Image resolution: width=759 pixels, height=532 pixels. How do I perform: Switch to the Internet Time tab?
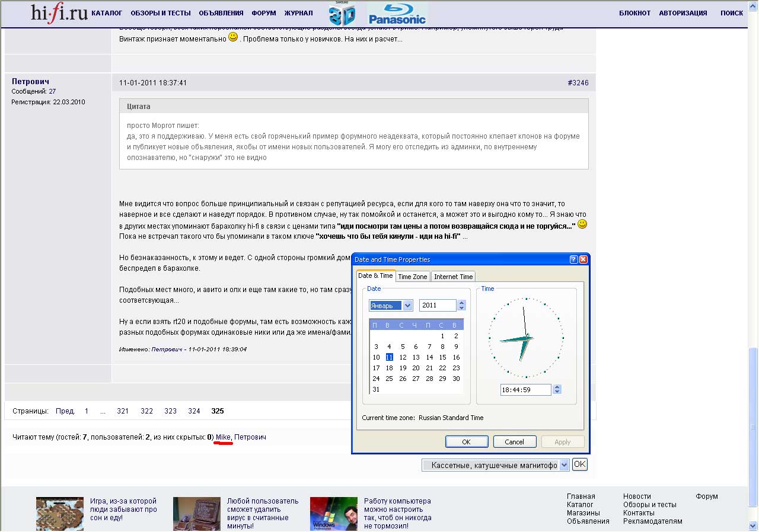tap(453, 277)
